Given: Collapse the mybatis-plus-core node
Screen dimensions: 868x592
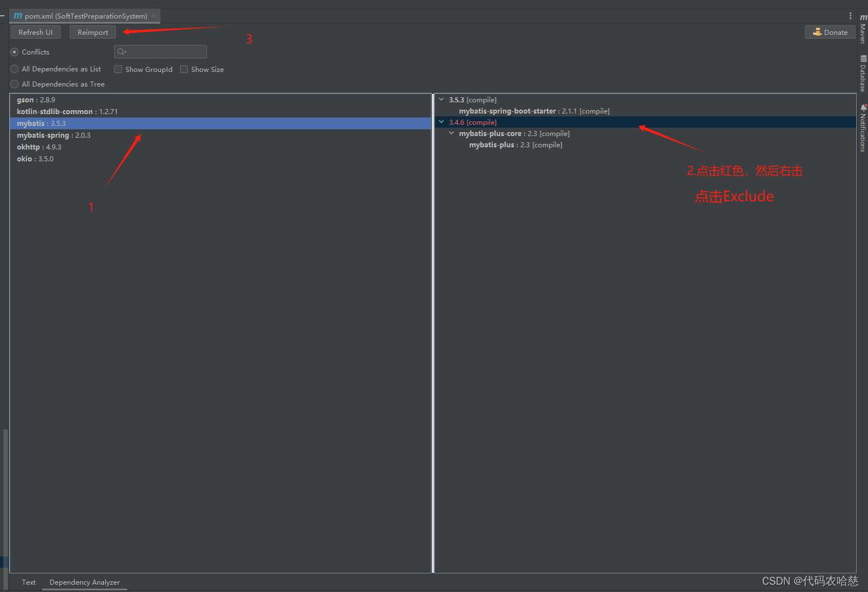Looking at the screenshot, I should coord(452,133).
